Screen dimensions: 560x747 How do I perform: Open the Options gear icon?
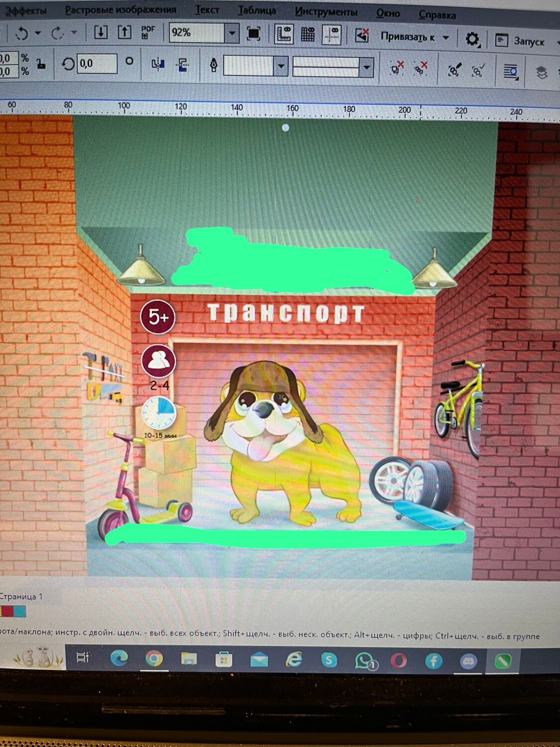[x=472, y=38]
